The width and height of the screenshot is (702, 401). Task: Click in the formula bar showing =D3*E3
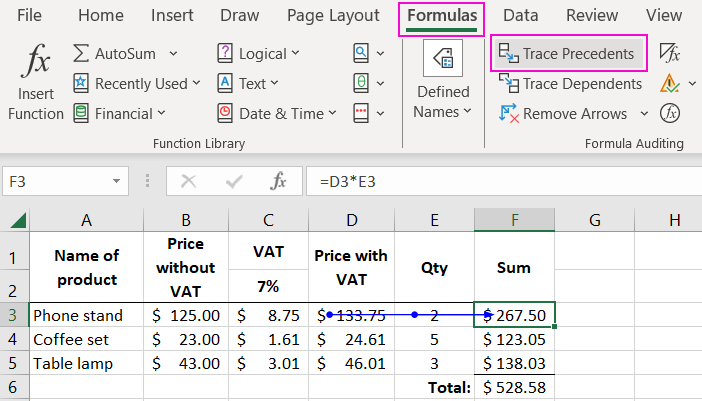tap(500, 181)
